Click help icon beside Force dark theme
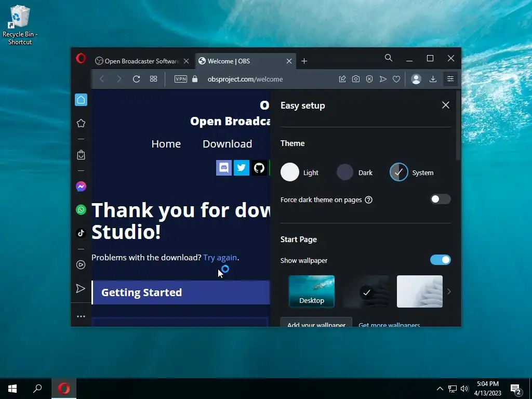 point(369,200)
